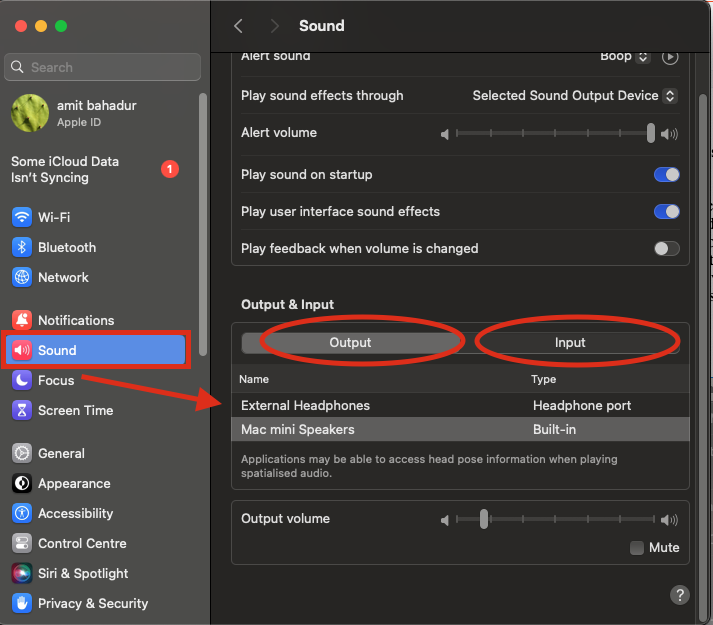Click the Bluetooth sidebar icon

point(22,247)
